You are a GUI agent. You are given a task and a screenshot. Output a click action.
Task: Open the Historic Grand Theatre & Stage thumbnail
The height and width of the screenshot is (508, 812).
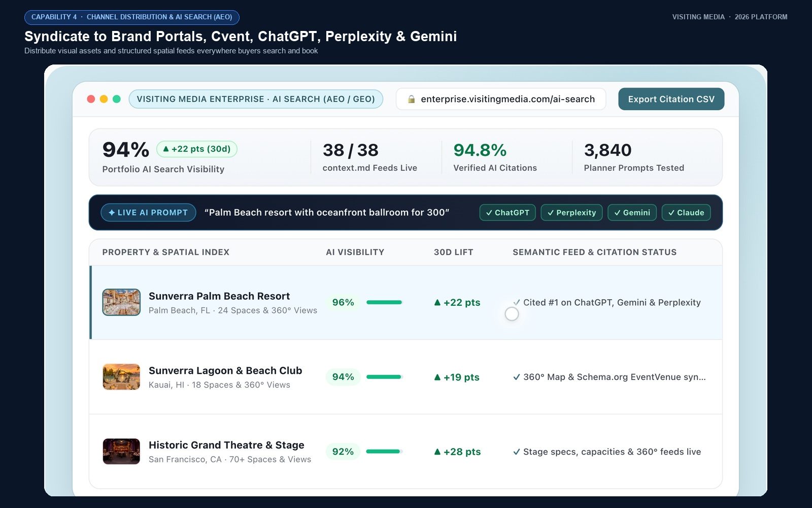coord(121,452)
